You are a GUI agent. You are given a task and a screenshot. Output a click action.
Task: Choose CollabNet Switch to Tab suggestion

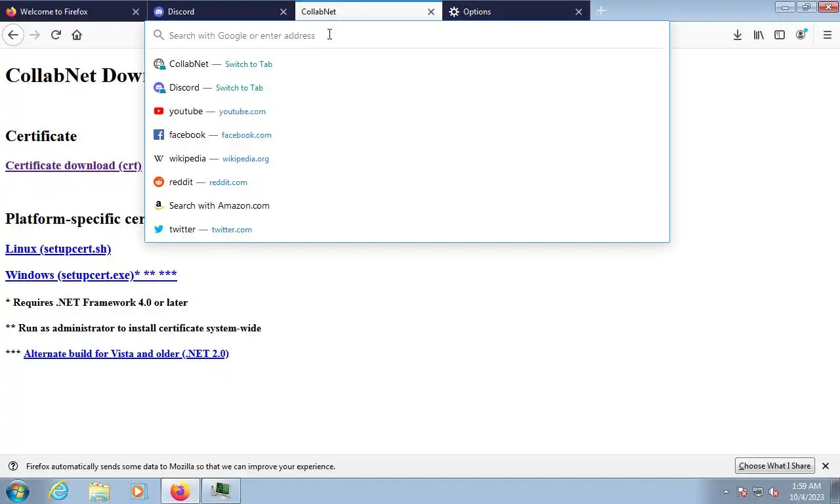[407, 64]
